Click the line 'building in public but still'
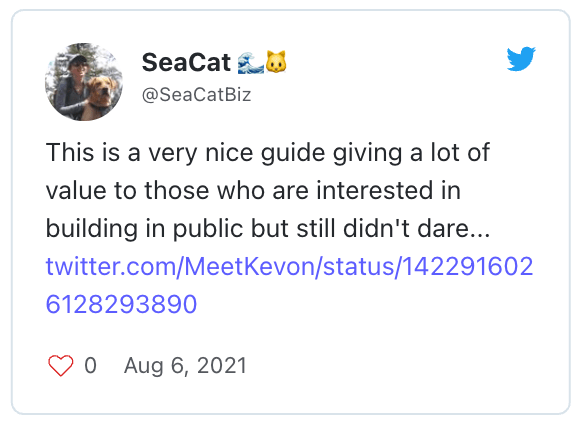 coord(268,228)
